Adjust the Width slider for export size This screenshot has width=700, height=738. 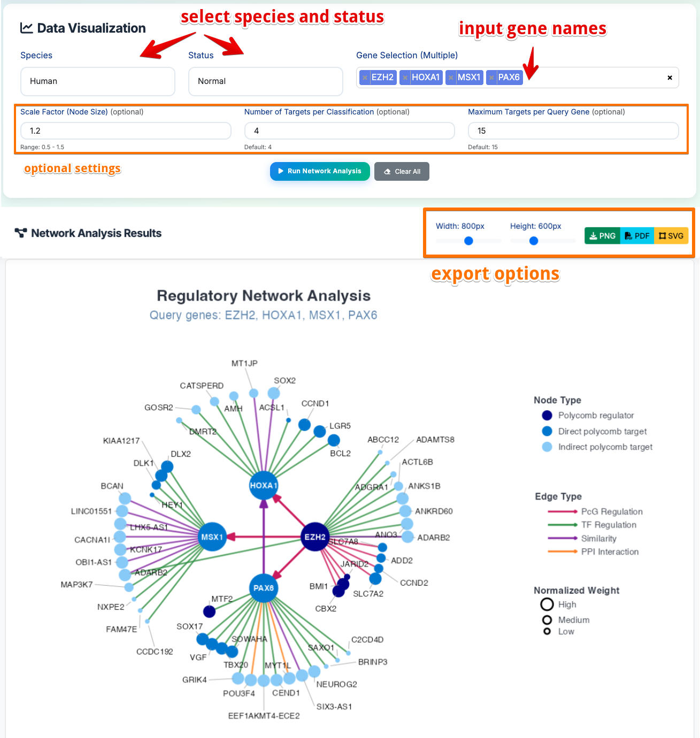[468, 241]
